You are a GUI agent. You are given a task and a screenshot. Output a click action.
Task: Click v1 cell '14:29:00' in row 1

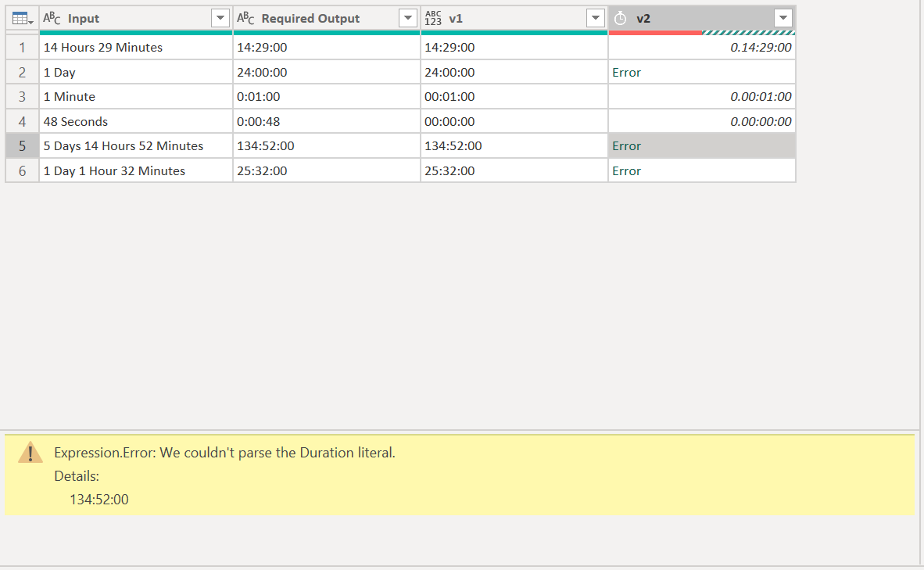tap(514, 47)
